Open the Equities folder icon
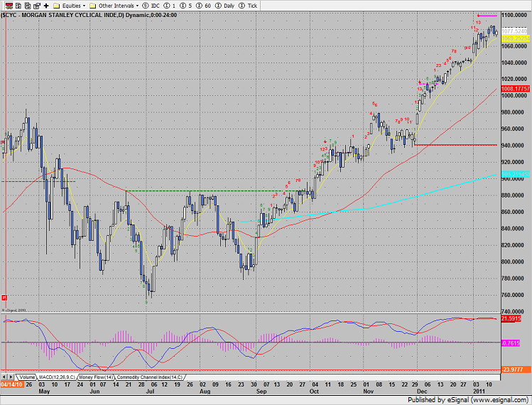The image size is (532, 405). pos(57,6)
